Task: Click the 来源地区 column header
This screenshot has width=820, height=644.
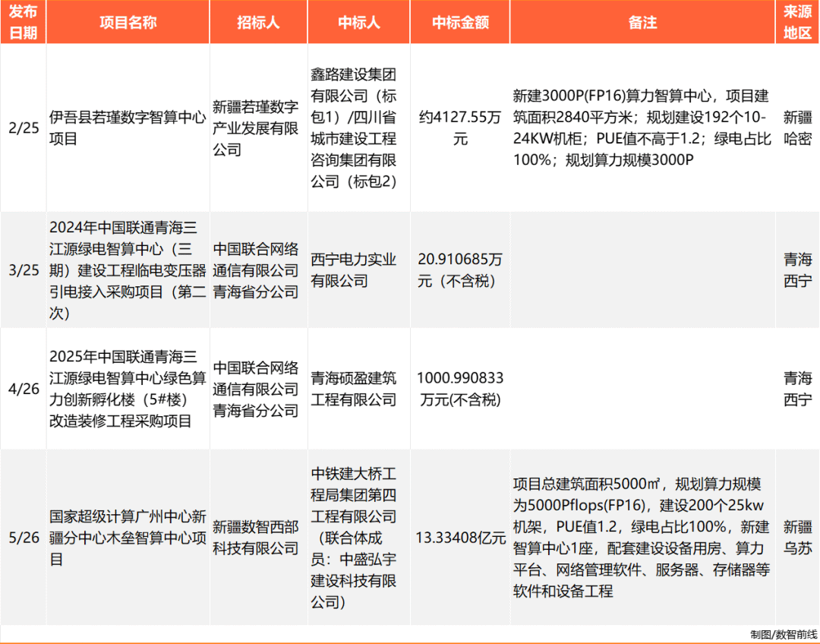Action: [x=797, y=23]
